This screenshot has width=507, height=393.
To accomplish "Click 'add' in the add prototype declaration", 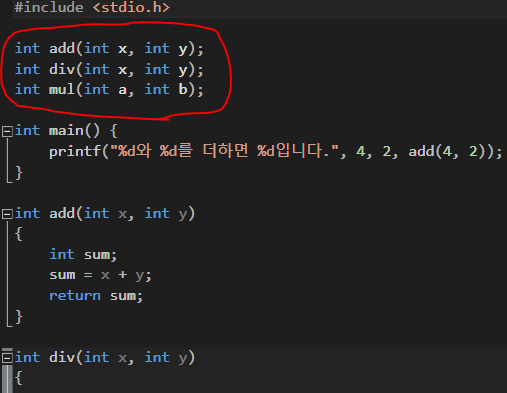I will coord(62,49).
